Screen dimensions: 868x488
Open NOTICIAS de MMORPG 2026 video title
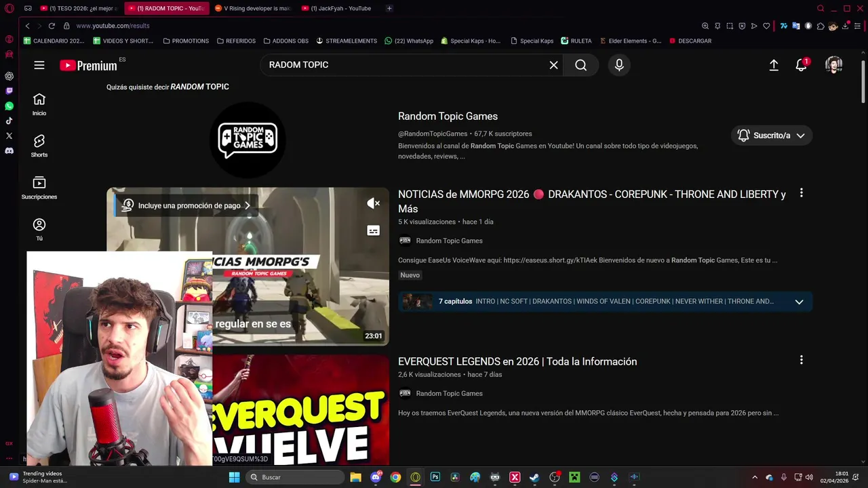[592, 201]
